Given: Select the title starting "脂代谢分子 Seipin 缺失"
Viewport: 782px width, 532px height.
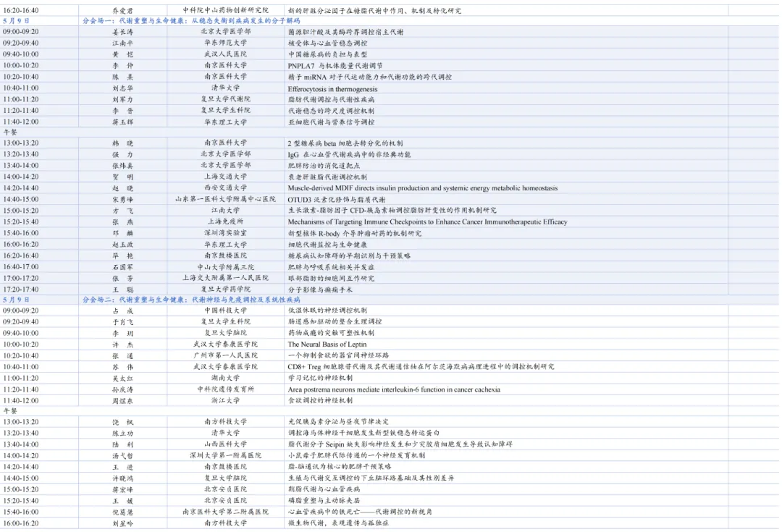Looking at the screenshot, I should 400,444.
